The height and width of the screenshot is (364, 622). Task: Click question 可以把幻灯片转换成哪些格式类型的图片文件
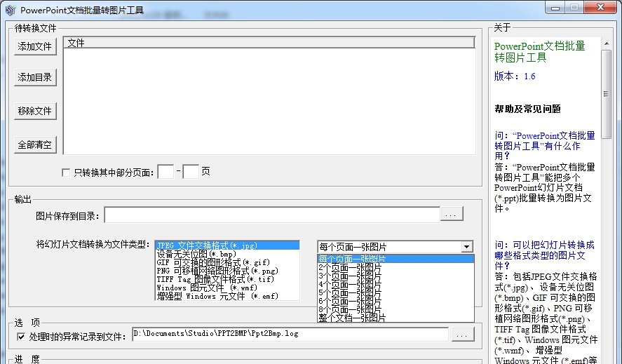tap(544, 255)
